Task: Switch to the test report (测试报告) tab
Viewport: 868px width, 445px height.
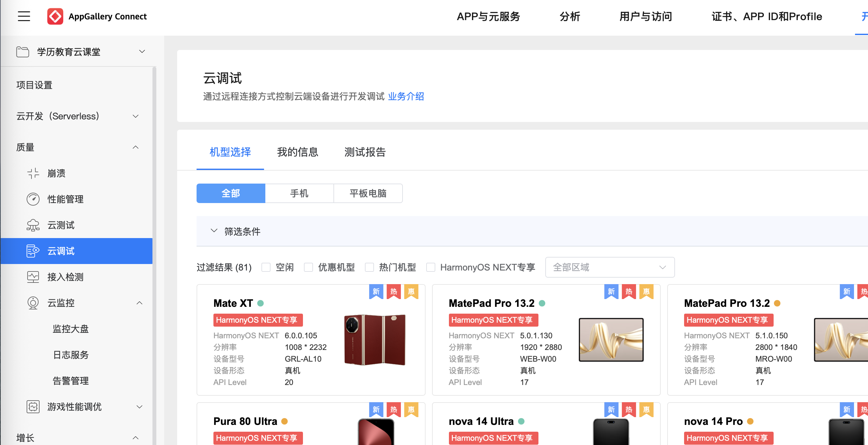Action: [365, 152]
